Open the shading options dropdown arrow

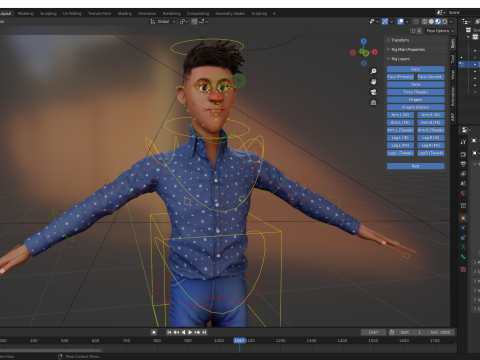pyautogui.click(x=451, y=21)
